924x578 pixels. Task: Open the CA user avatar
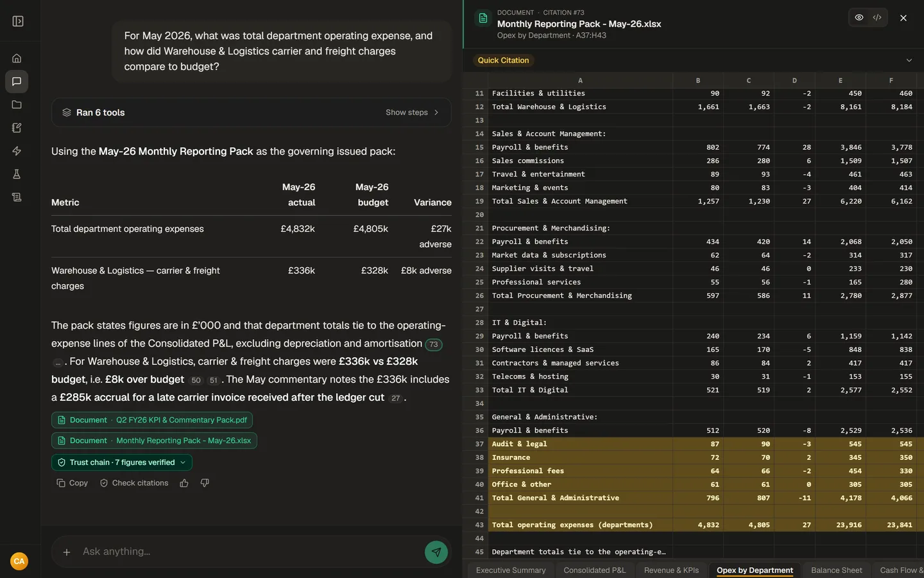(19, 561)
